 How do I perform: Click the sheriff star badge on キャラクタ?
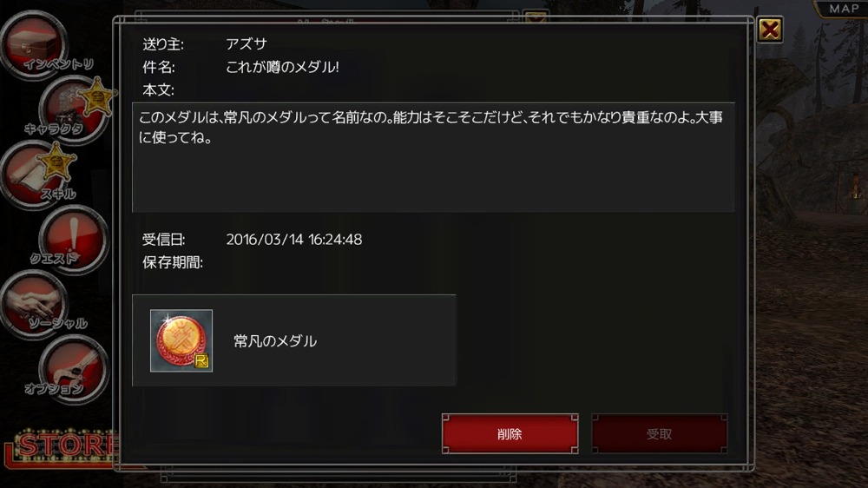tap(97, 96)
